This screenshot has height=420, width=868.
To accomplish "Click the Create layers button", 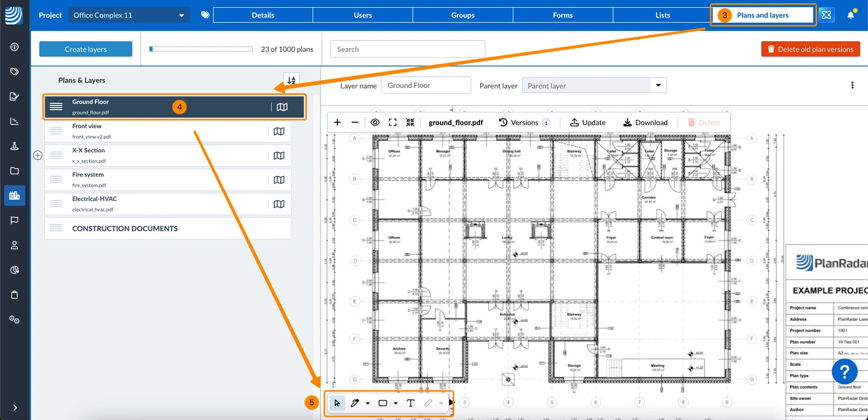I will pos(86,49).
